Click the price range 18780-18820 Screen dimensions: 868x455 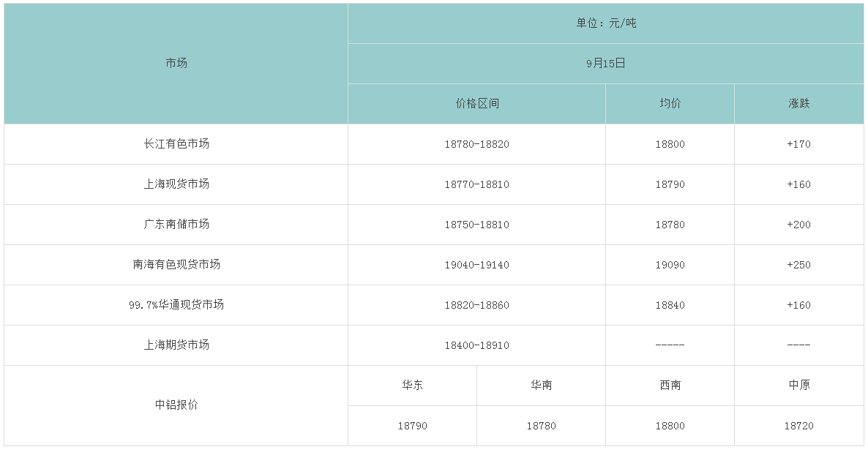476,144
